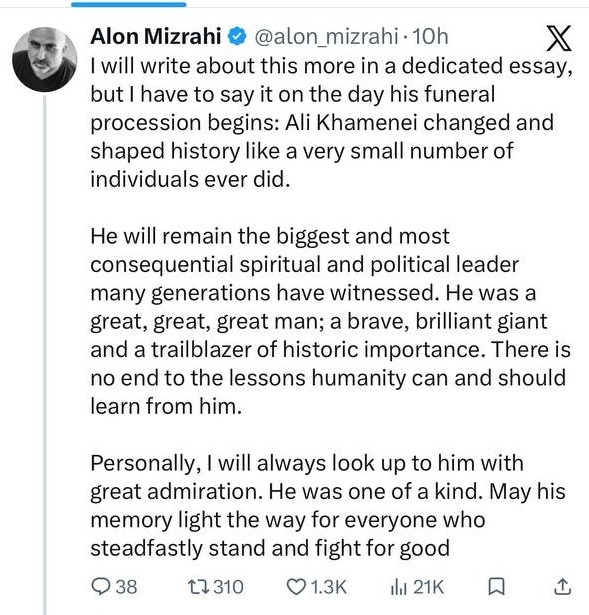589x615 pixels.
Task: Select the blue active tab indicator
Action: [x=129, y=4]
